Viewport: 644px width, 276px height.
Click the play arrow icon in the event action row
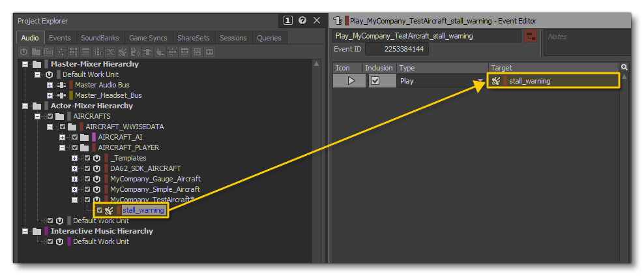[351, 81]
